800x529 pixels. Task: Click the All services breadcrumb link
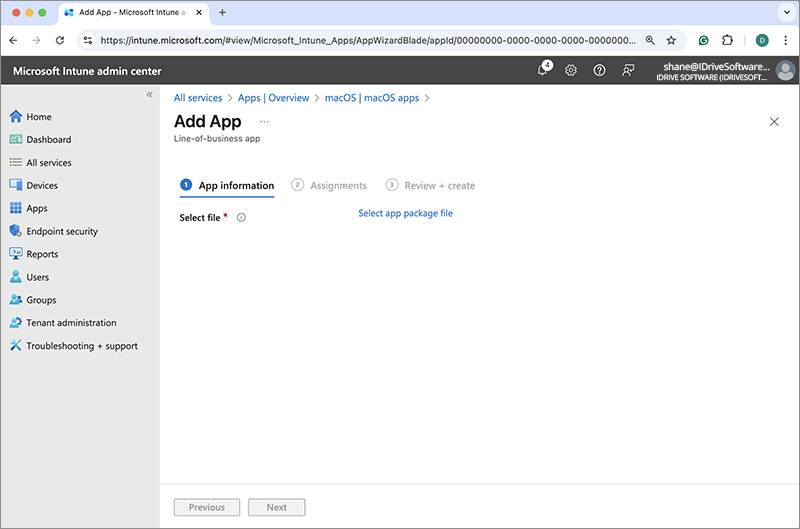198,98
